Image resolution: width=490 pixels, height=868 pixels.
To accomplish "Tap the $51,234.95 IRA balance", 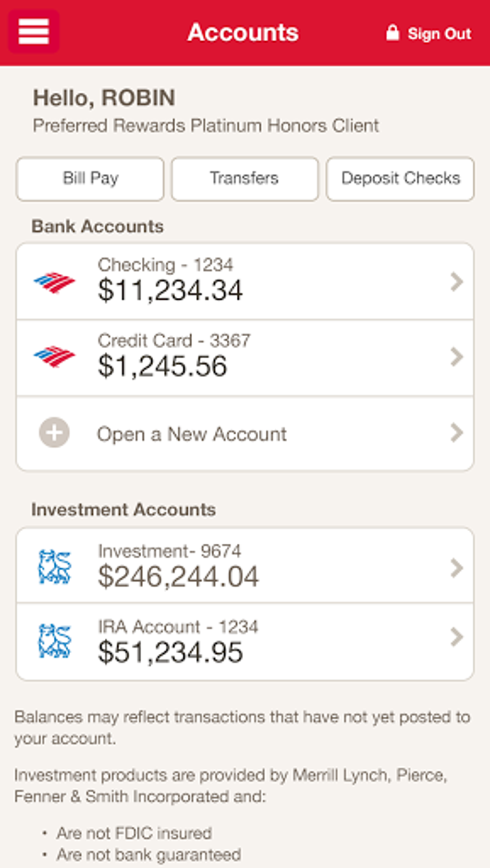I will (x=170, y=652).
